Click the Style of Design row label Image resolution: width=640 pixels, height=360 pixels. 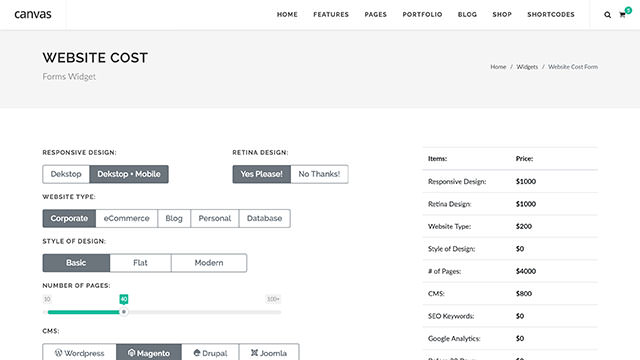coord(451,249)
